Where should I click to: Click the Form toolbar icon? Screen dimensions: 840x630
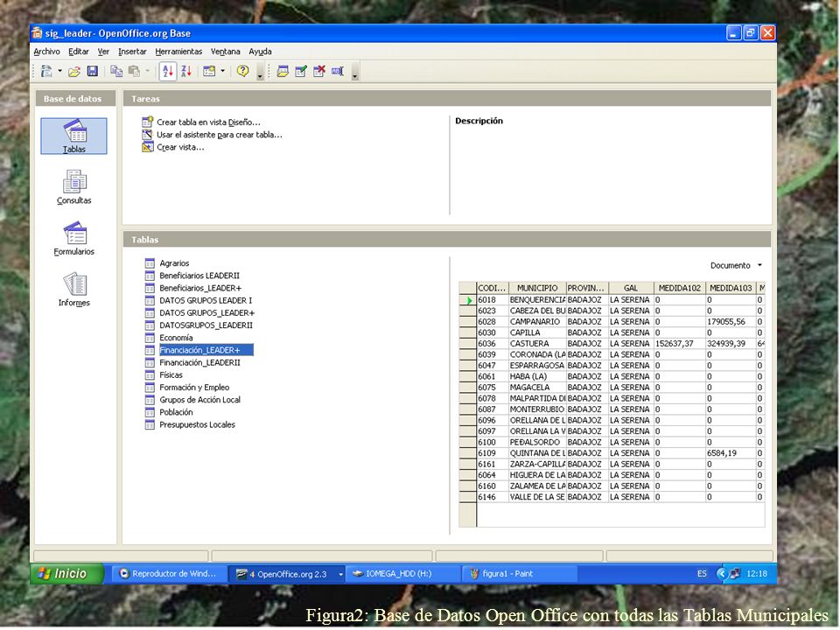[209, 71]
